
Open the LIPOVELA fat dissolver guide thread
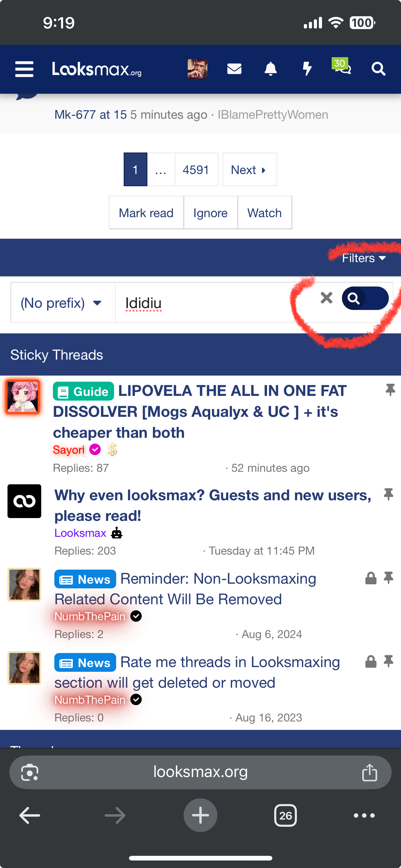[x=200, y=412]
